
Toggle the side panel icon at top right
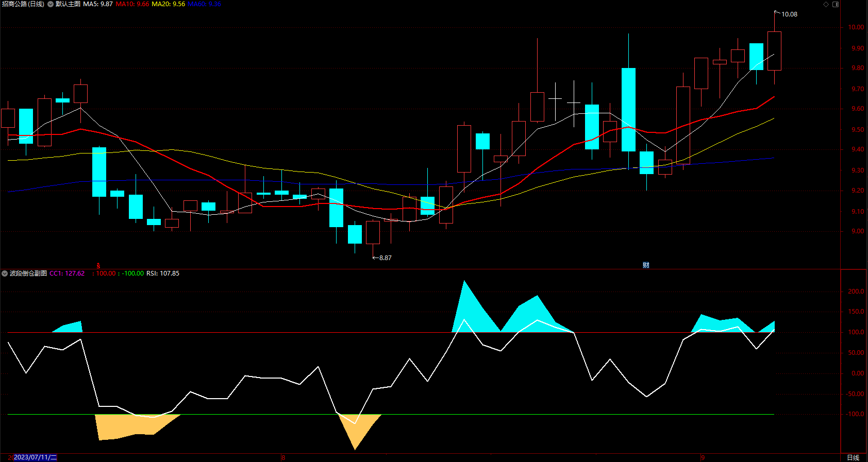coord(836,4)
